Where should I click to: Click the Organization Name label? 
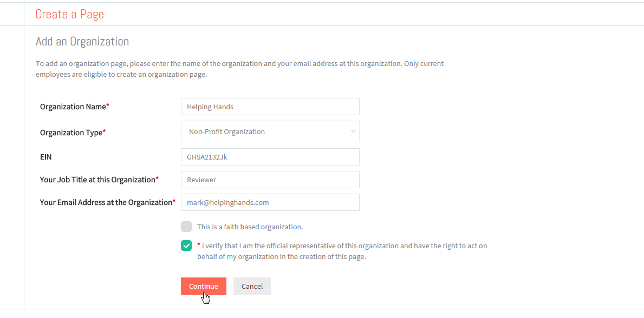tap(74, 107)
